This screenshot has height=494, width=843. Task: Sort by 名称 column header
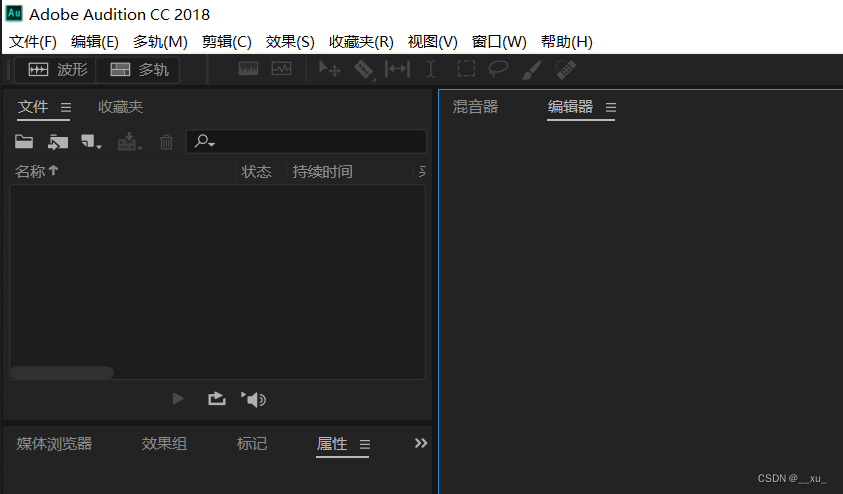click(36, 171)
